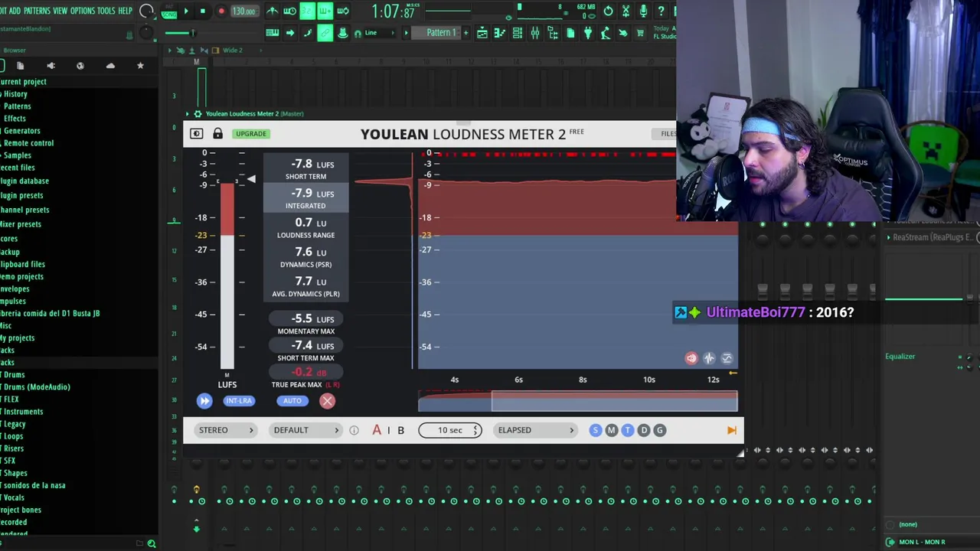Open the shopping cart content library icon

[640, 33]
